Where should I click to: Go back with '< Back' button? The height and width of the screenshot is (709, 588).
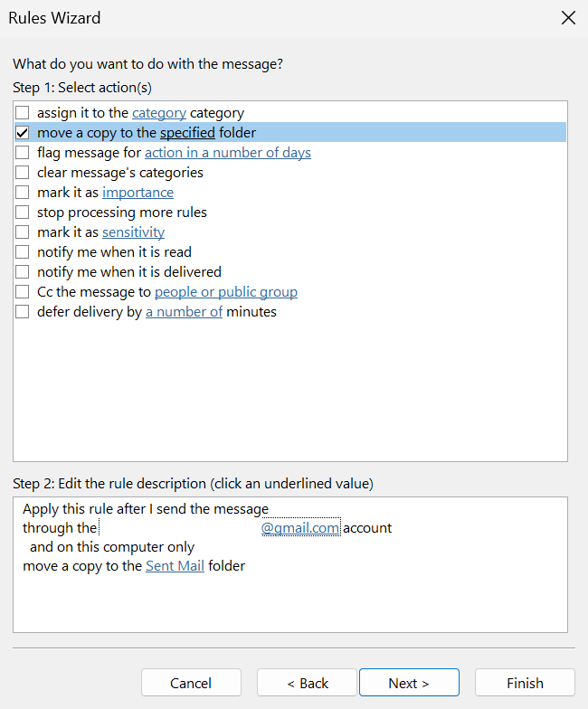pyautogui.click(x=308, y=683)
